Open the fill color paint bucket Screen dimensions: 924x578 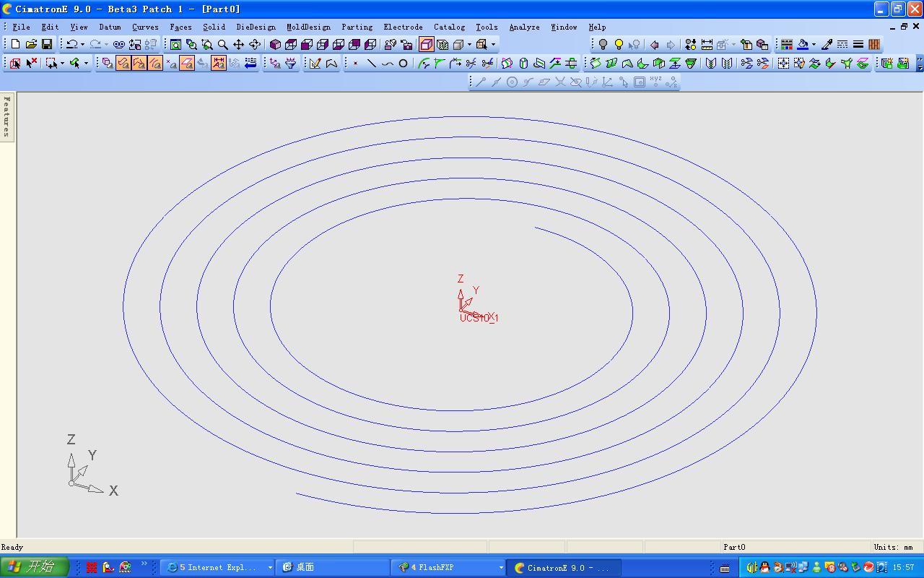click(x=803, y=45)
